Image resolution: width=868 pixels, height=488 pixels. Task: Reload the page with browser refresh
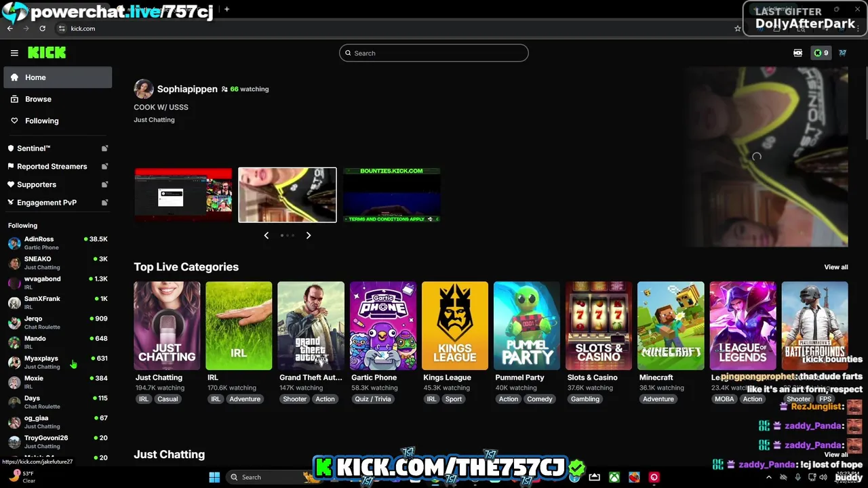(x=42, y=28)
